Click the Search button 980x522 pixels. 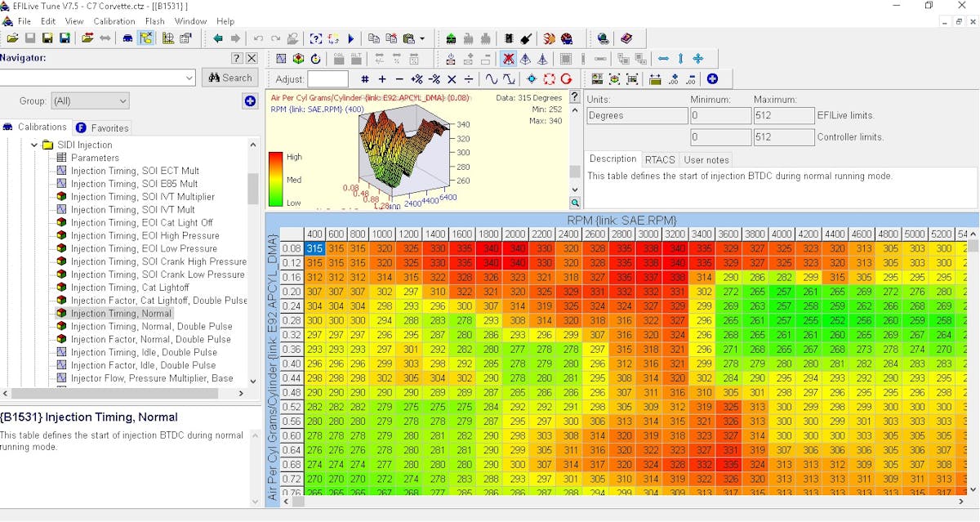tap(230, 78)
